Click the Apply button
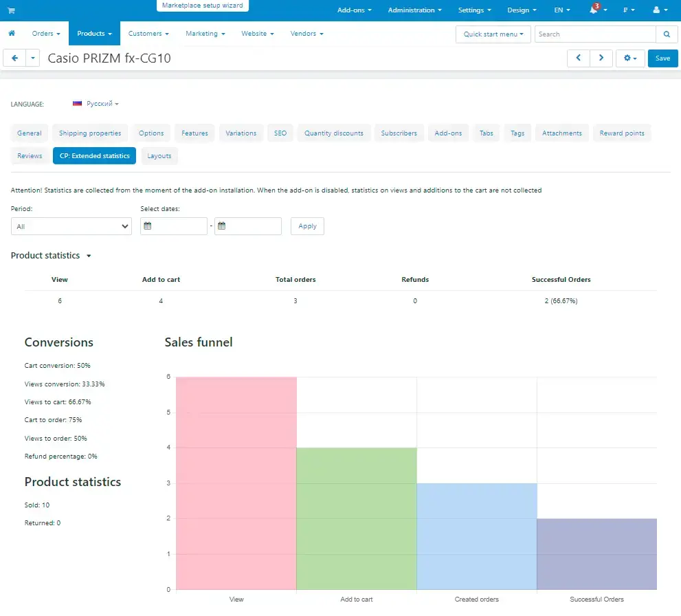This screenshot has height=616, width=681. [x=307, y=226]
